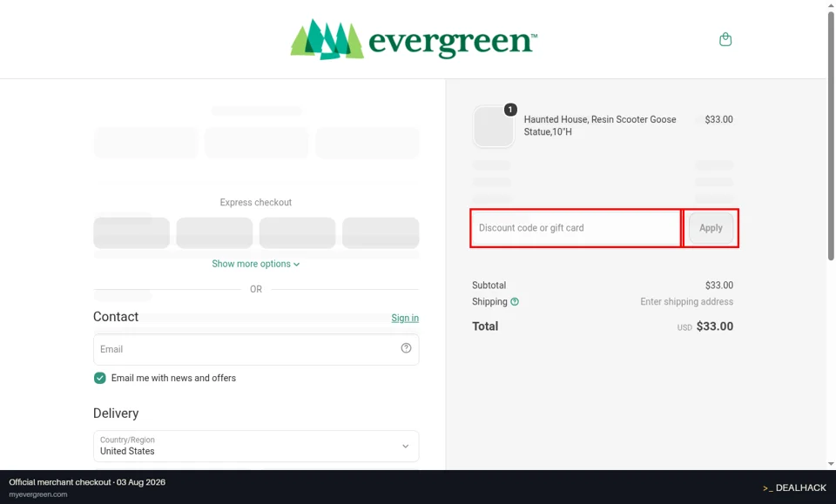Open the shopping bag cart icon
Screen dimensions: 836x504
pyautogui.click(x=725, y=39)
